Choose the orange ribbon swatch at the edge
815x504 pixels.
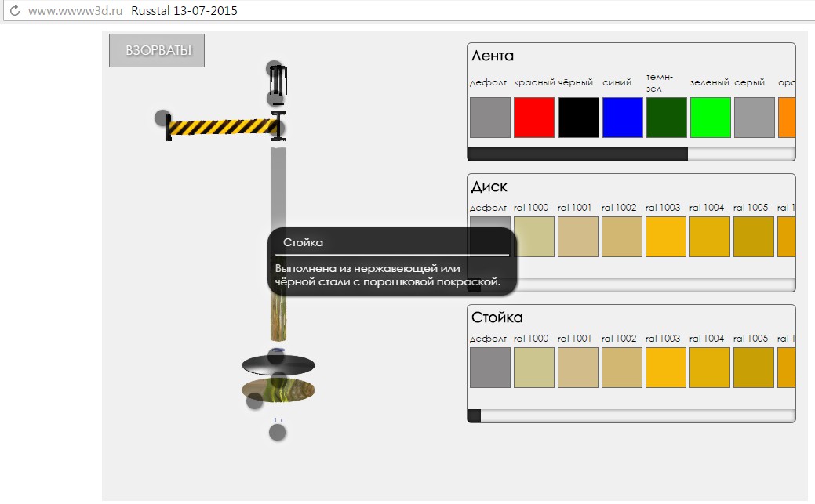tap(787, 118)
